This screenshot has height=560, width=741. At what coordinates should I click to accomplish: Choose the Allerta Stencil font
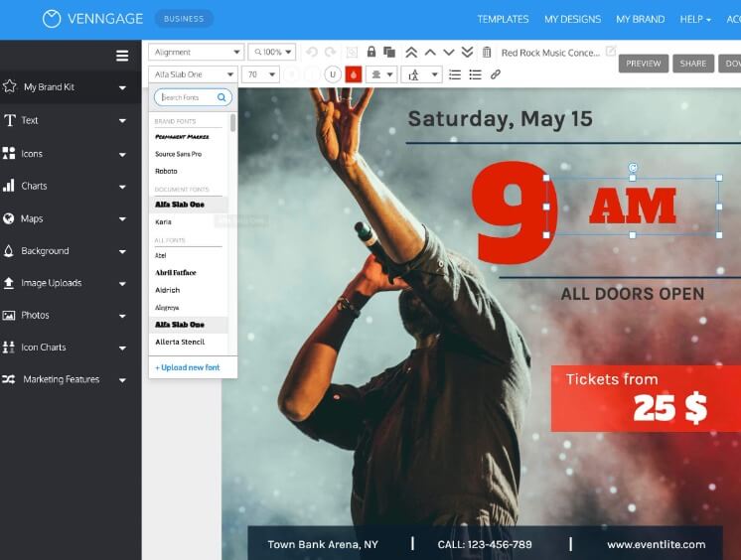180,342
